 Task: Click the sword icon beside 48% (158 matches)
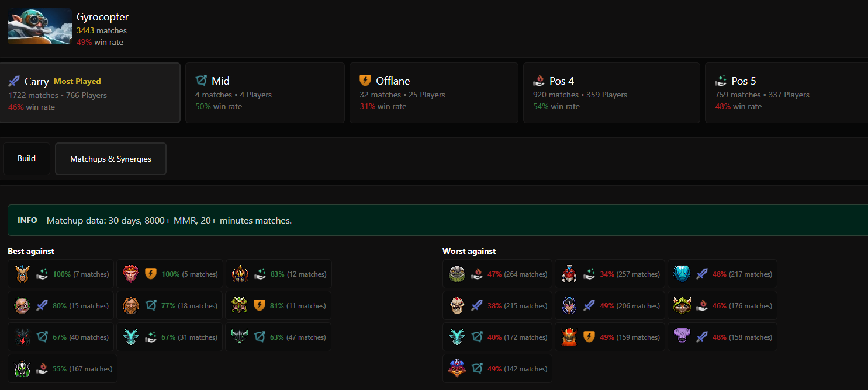click(x=701, y=337)
